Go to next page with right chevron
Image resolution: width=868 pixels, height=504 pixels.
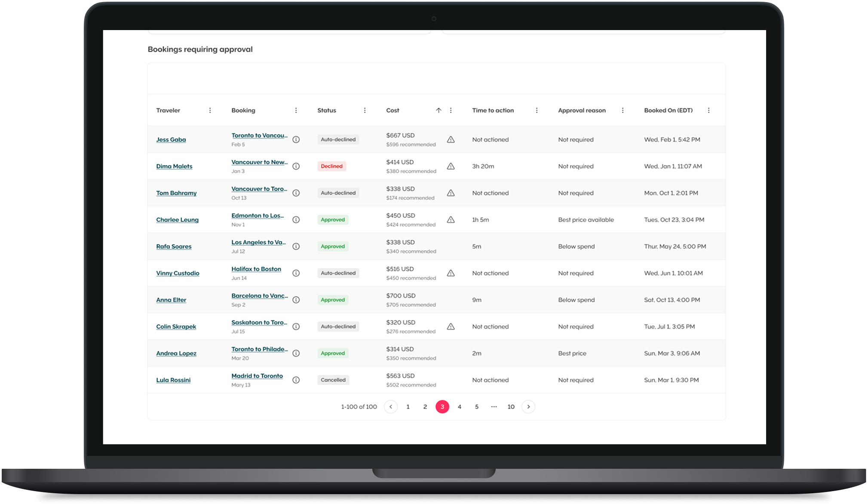pyautogui.click(x=528, y=407)
